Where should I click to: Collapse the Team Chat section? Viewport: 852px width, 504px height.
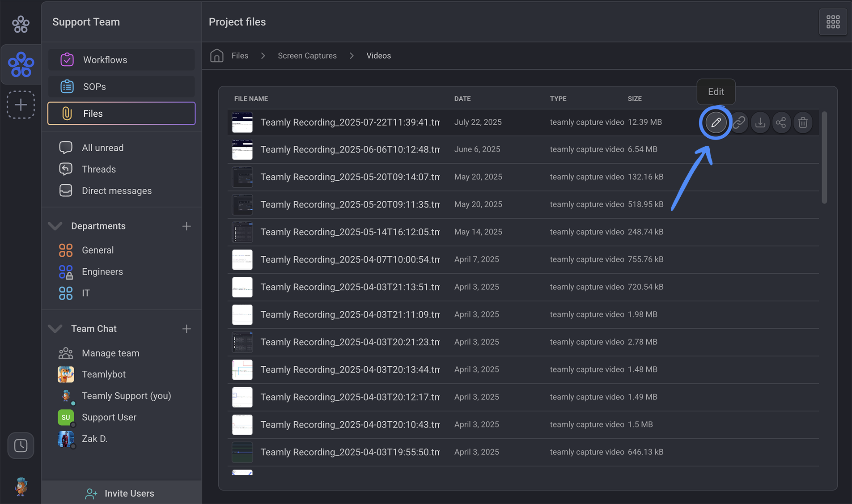point(55,329)
